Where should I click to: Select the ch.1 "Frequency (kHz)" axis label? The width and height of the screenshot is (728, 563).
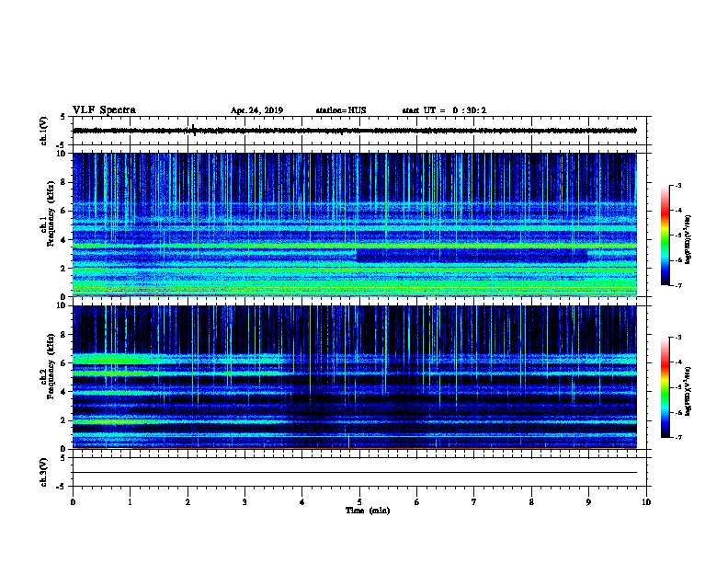click(x=51, y=214)
